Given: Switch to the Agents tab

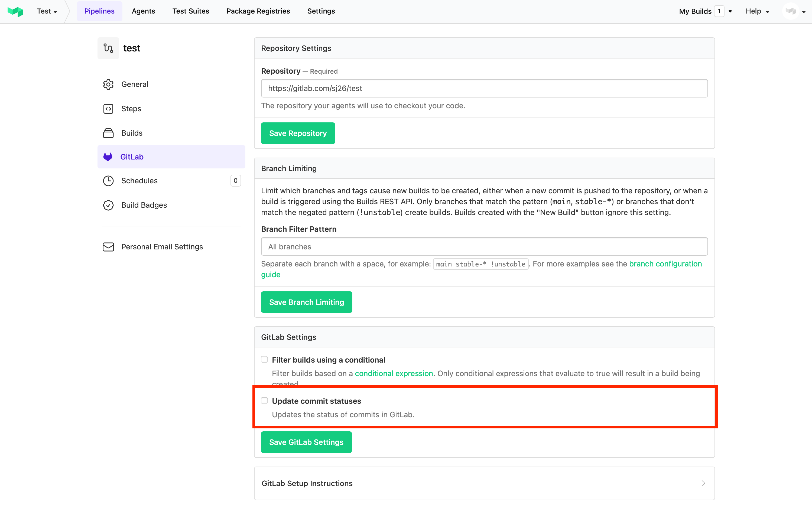Looking at the screenshot, I should click(143, 11).
